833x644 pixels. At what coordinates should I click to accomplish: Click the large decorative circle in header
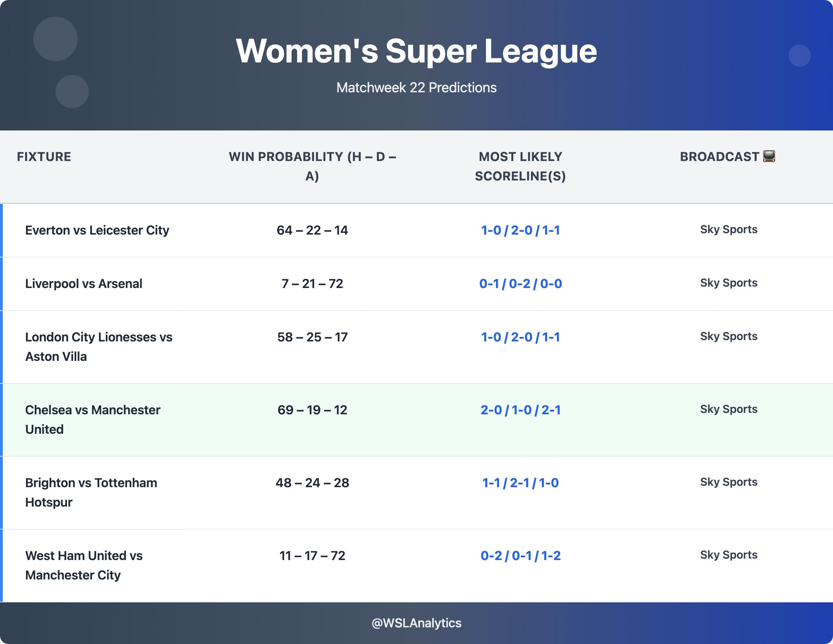pos(56,39)
